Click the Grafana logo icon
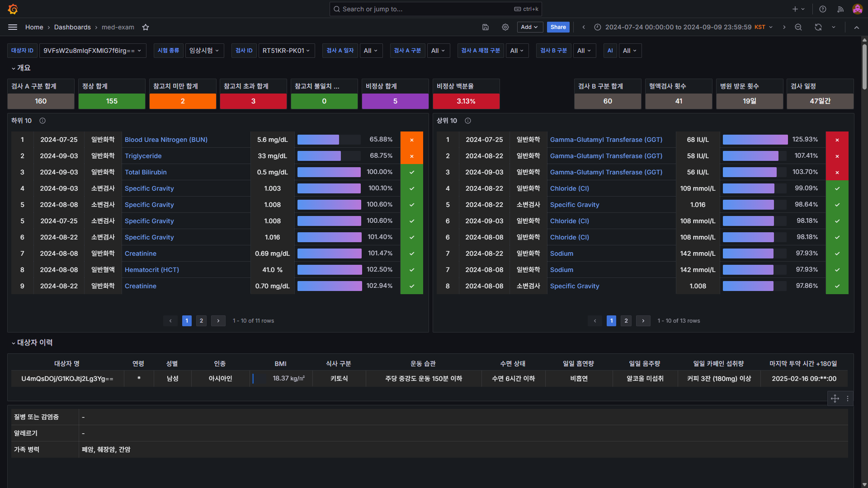This screenshot has height=488, width=868. [x=13, y=9]
